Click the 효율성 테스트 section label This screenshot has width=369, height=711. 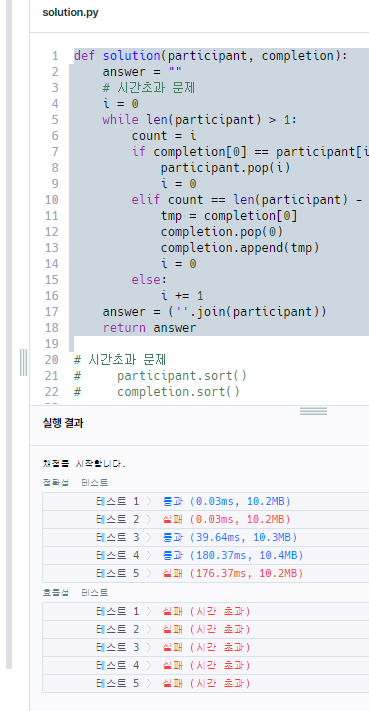pyautogui.click(x=75, y=593)
